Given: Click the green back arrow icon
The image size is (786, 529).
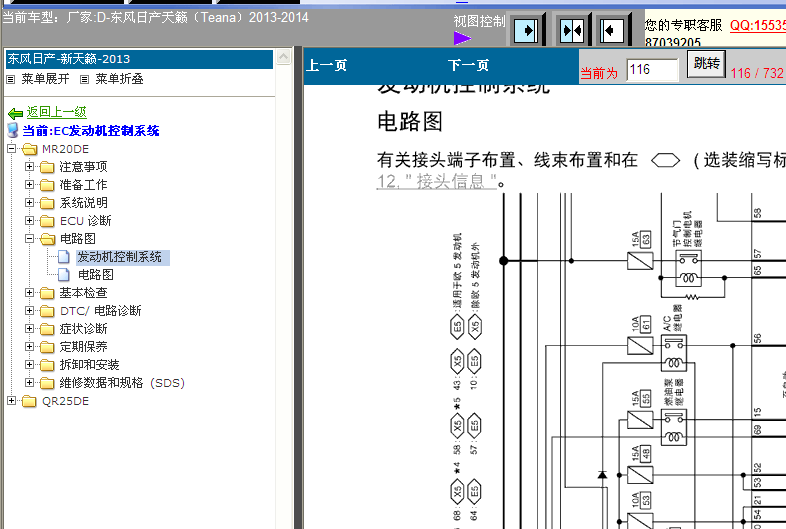Looking at the screenshot, I should click(x=16, y=113).
